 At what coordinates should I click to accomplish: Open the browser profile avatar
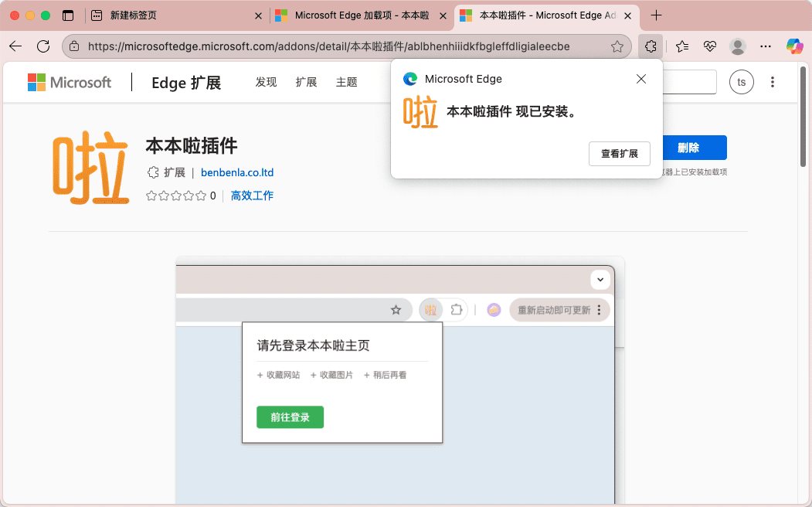(738, 46)
